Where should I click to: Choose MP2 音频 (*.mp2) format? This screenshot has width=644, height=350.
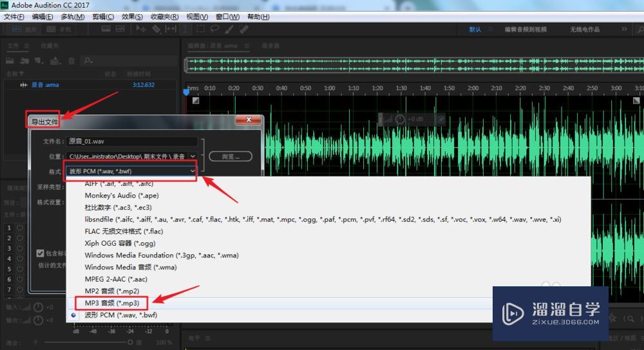111,291
